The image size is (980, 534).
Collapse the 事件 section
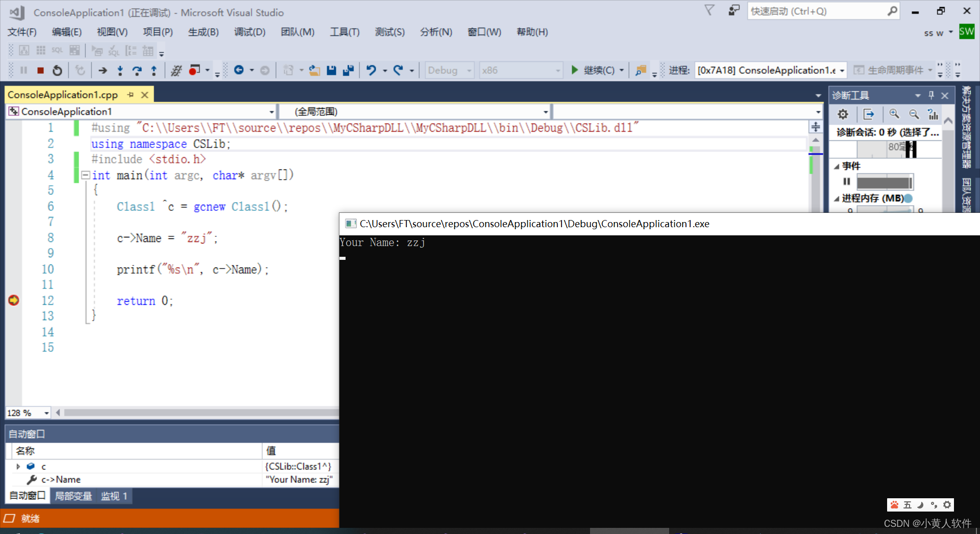(837, 166)
